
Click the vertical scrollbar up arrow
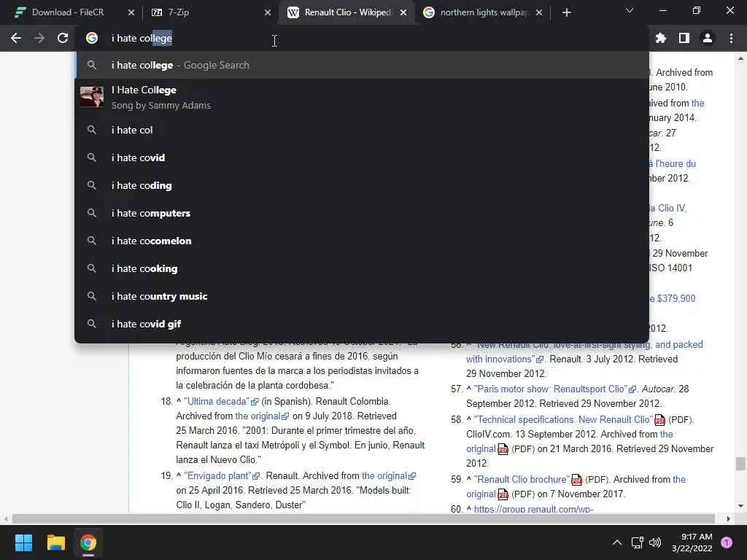coord(740,59)
